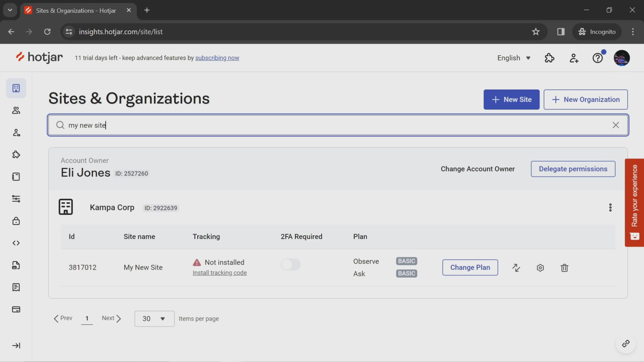Expand the sidebar with arrow icon
This screenshot has height=362, width=644.
(16, 346)
